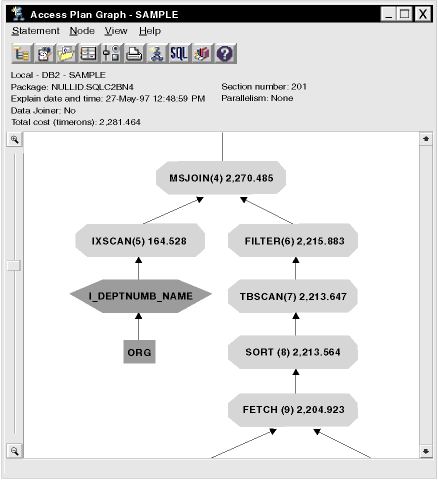The height and width of the screenshot is (481, 438).
Task: Click the scrollbar down arrow
Action: pos(426,451)
